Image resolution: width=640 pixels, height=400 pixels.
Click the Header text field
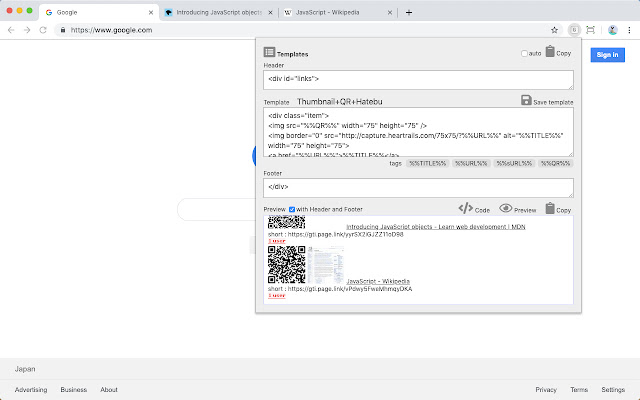click(418, 80)
